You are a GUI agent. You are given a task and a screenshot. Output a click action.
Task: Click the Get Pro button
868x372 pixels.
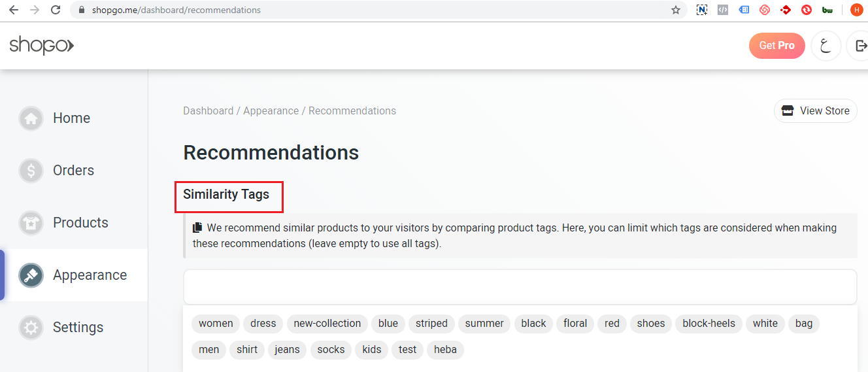(x=776, y=46)
